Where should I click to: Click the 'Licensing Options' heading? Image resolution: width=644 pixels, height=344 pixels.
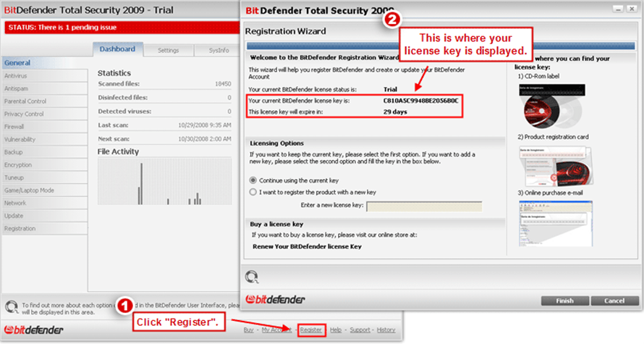[277, 143]
